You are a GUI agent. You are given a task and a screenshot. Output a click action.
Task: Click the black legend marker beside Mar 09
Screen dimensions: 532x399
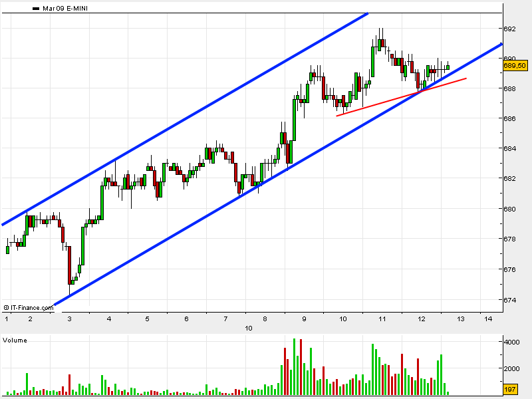36,9
